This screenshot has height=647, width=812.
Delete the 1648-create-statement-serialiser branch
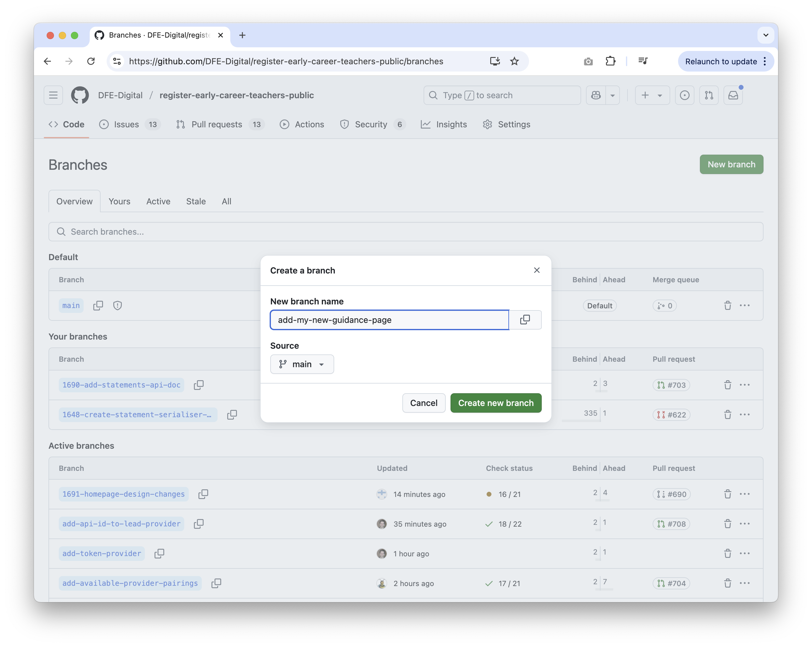(728, 414)
